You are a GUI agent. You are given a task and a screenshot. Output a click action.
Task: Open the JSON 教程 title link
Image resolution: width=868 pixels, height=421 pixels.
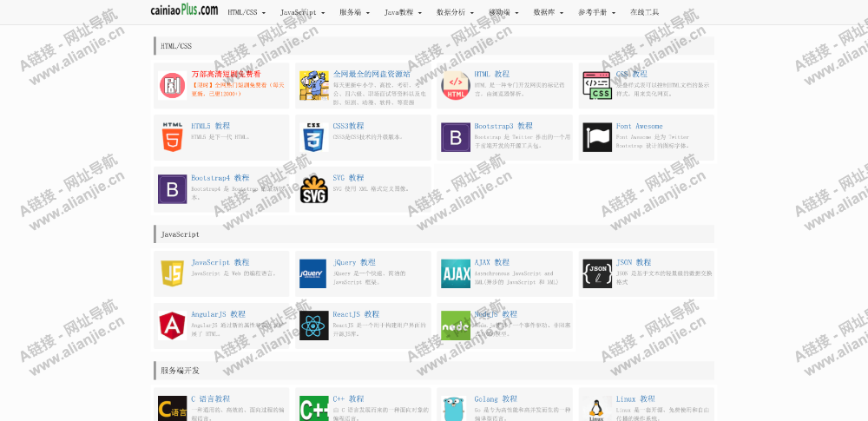click(634, 262)
